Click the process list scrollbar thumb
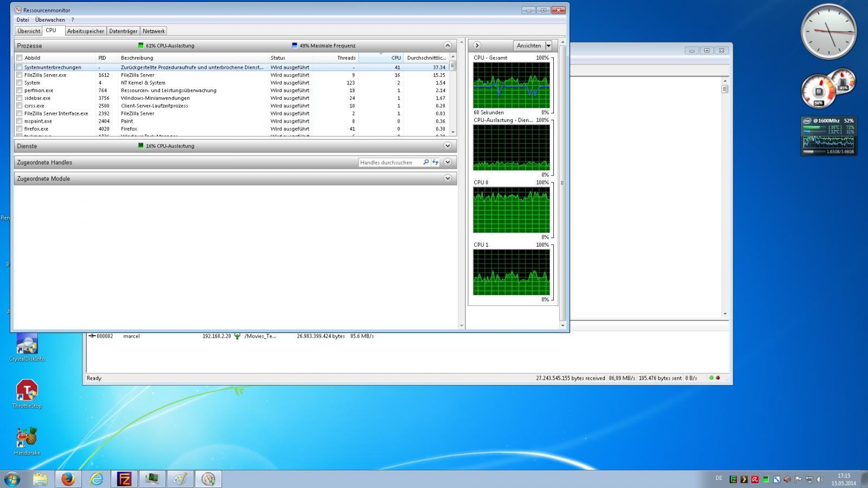 (x=452, y=66)
